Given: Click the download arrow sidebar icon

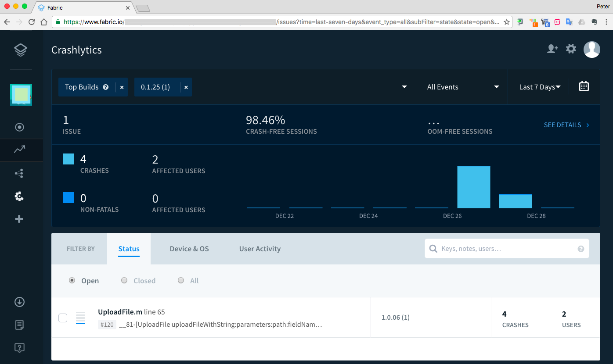Looking at the screenshot, I should (19, 302).
